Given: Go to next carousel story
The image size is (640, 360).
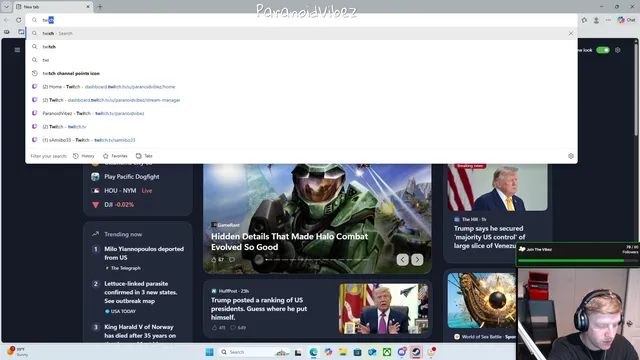Looking at the screenshot, I should pyautogui.click(x=417, y=260).
